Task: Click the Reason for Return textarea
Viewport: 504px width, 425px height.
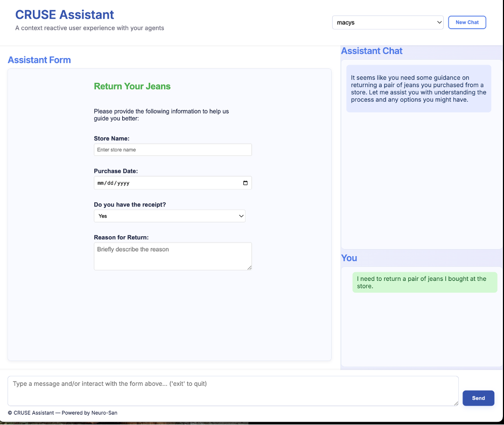Action: [173, 257]
